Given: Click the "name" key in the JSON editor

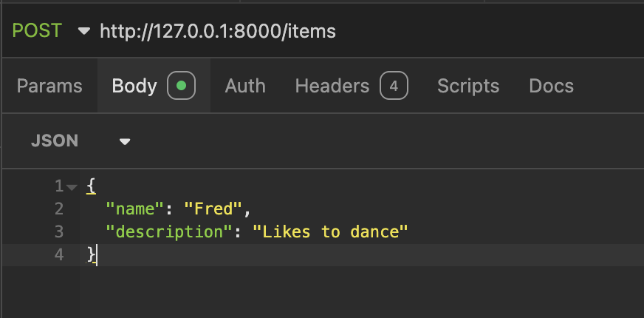Looking at the screenshot, I should [x=136, y=209].
